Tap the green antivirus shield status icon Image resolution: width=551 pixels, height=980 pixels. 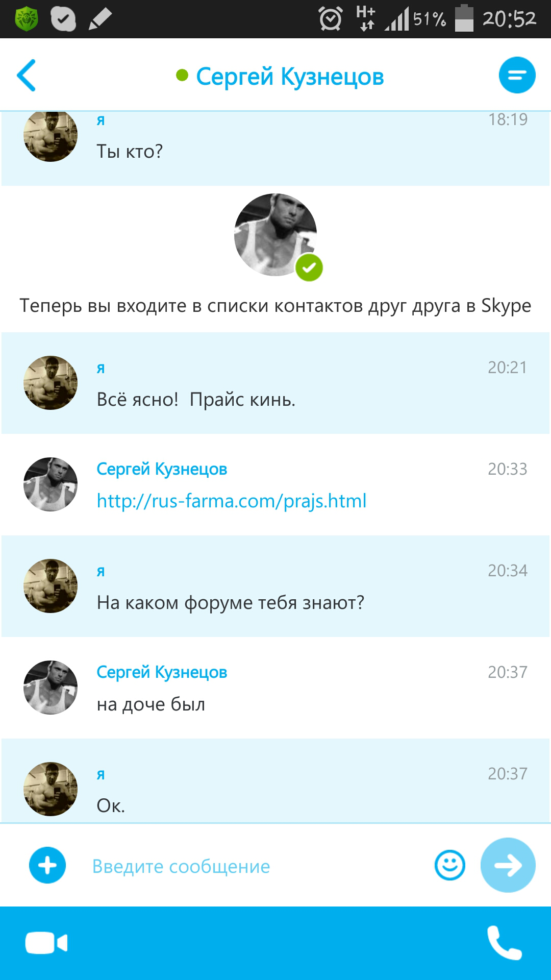coord(27,19)
